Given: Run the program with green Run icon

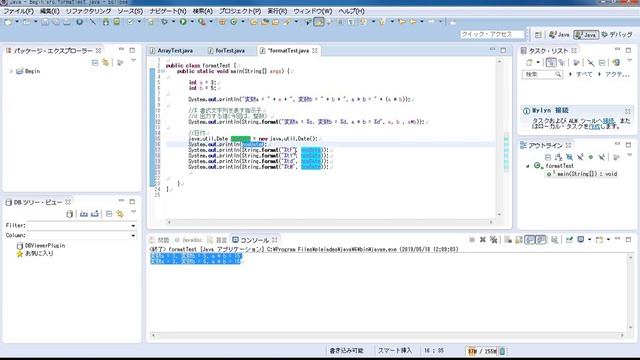Looking at the screenshot, I should point(183,22).
